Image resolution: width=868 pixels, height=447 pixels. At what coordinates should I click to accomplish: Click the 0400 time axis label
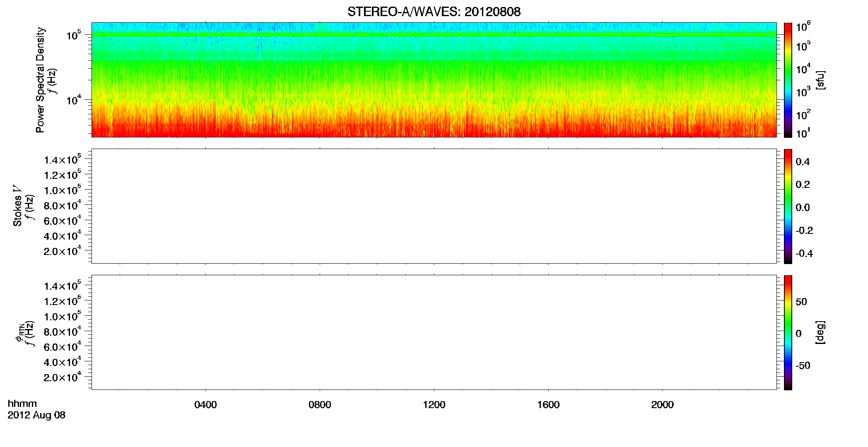(205, 405)
